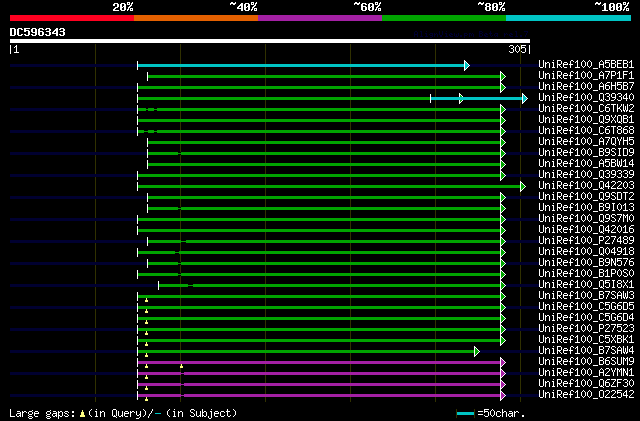
Task: Open the UniRef100_A2YMN1 hit
Action: 586,373
